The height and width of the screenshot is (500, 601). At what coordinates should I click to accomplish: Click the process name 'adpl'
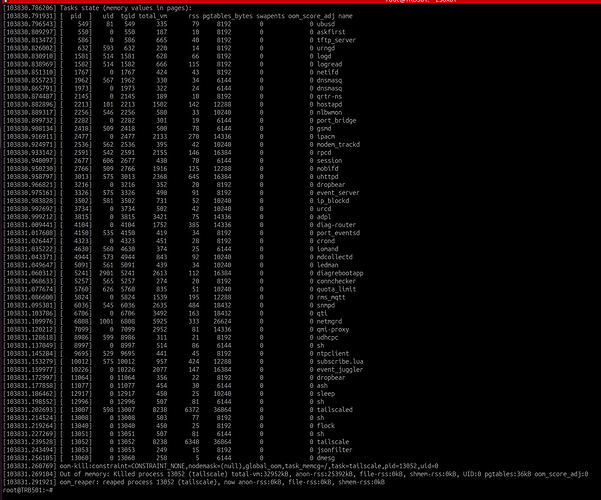click(x=324, y=217)
